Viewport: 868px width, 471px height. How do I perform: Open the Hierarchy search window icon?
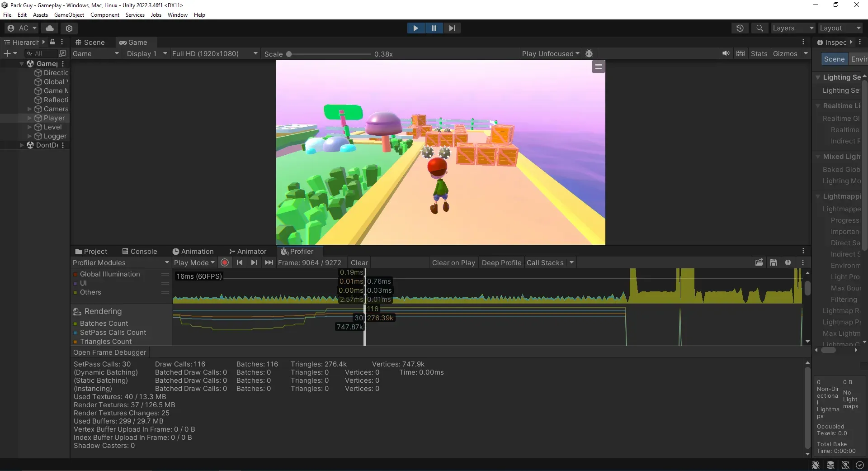coord(62,53)
